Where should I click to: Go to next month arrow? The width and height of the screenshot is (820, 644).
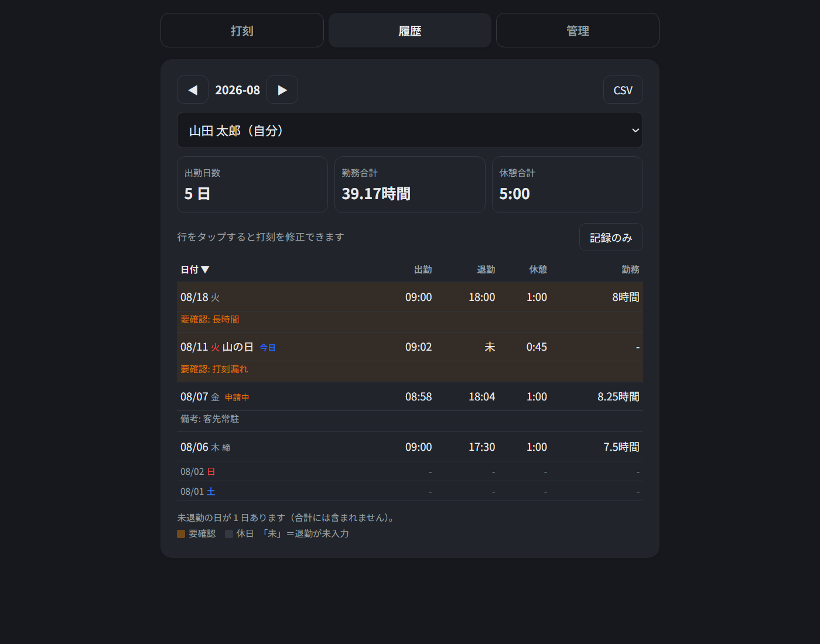click(x=282, y=90)
